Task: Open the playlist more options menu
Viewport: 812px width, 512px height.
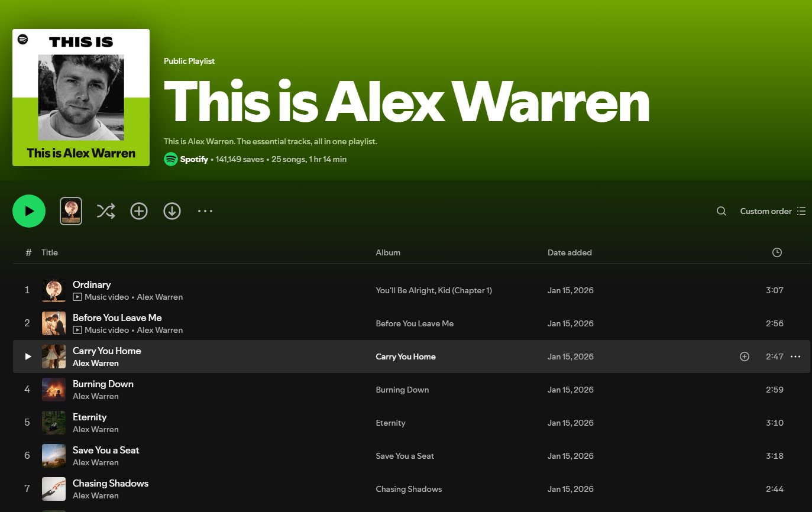Action: (205, 211)
